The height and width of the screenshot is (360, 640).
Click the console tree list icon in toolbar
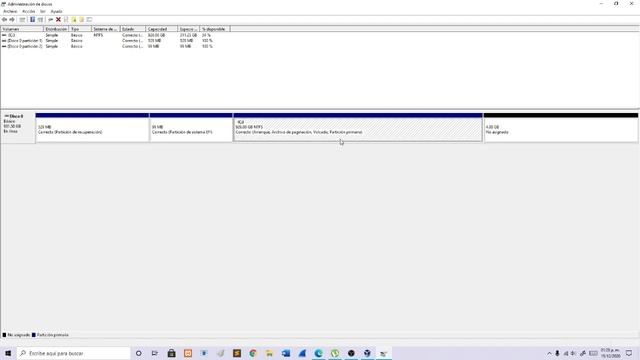(22, 20)
